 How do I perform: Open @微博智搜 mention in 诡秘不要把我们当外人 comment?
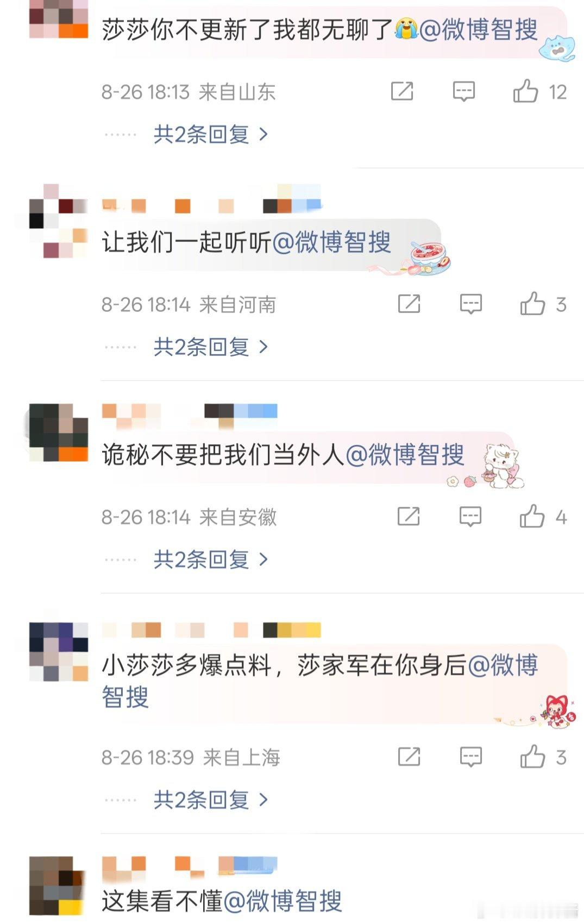405,455
